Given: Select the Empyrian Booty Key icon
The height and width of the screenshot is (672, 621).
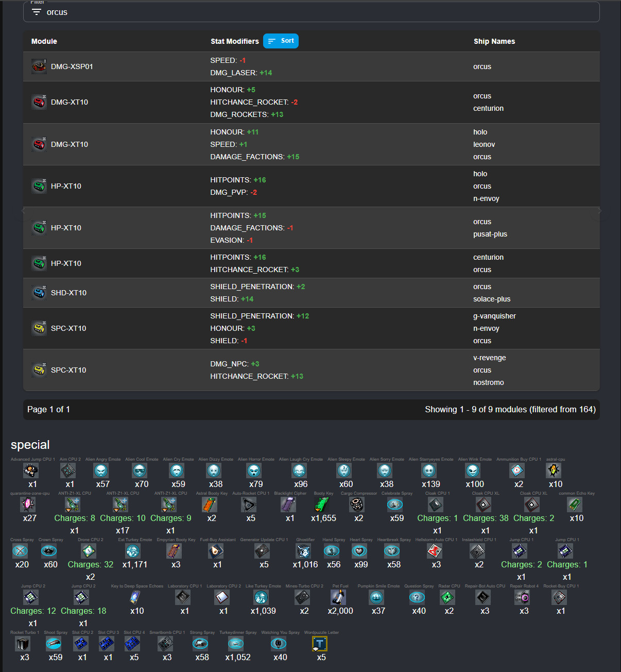Looking at the screenshot, I should coord(174,551).
